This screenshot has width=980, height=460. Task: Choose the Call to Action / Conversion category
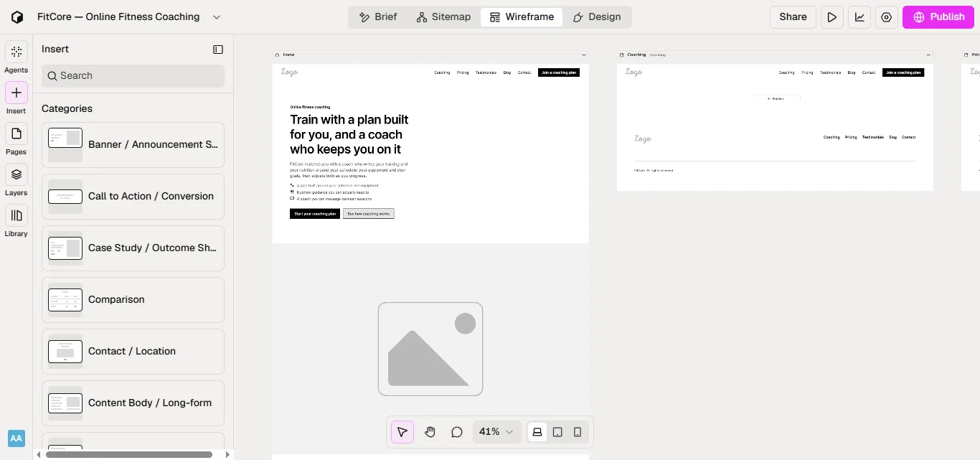click(x=133, y=197)
